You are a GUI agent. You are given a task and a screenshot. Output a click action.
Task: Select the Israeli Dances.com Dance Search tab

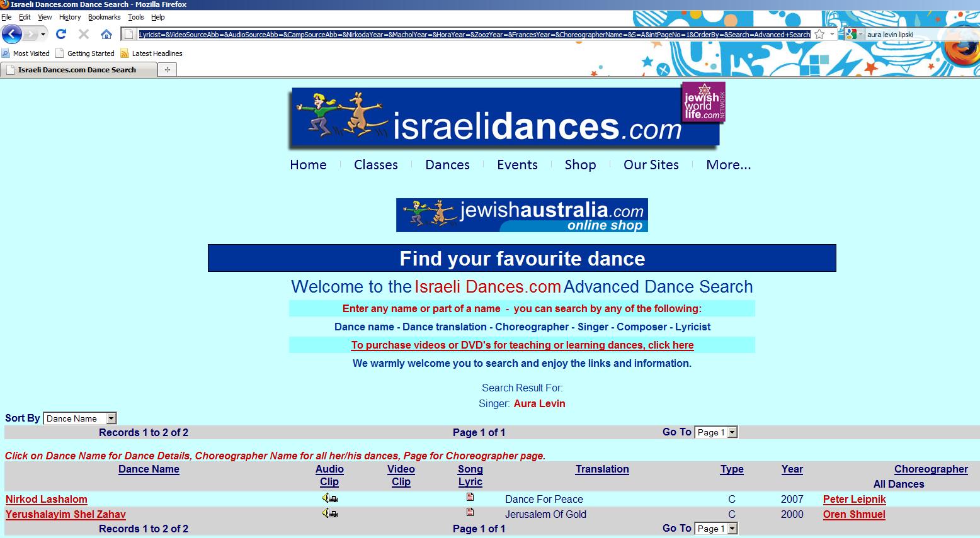[x=78, y=70]
